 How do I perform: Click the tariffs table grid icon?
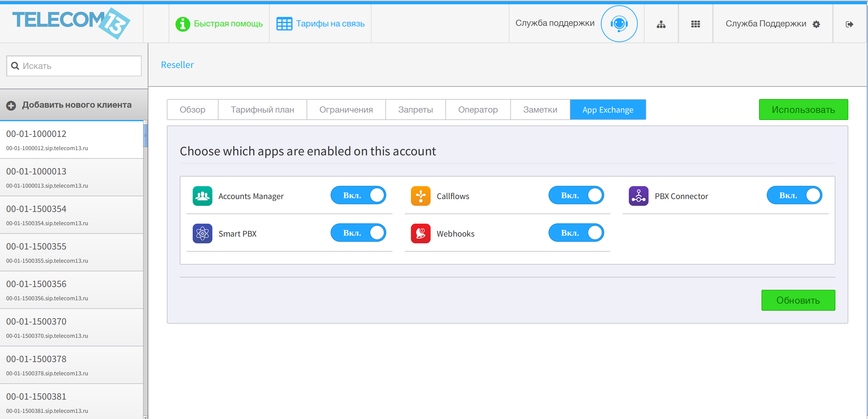click(284, 24)
